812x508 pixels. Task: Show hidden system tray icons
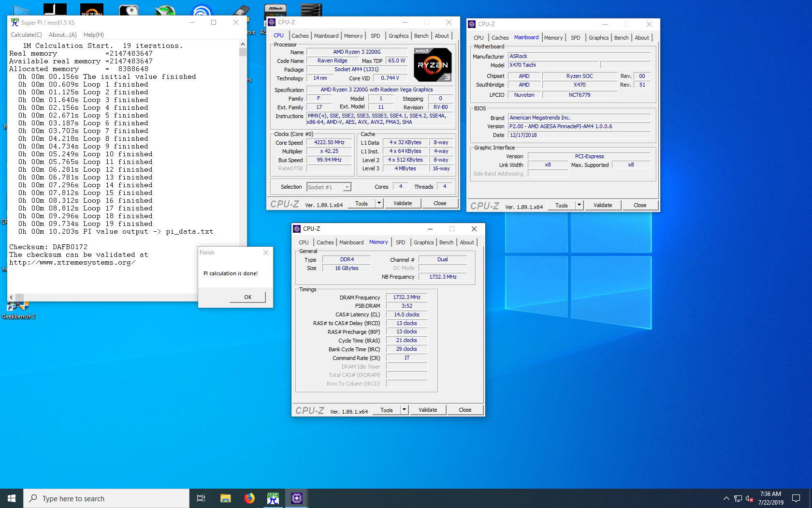[x=726, y=498]
